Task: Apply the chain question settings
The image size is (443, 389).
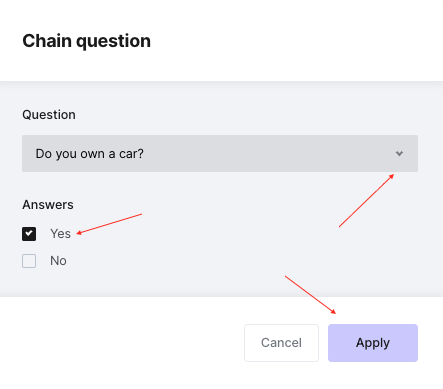Action: (373, 343)
